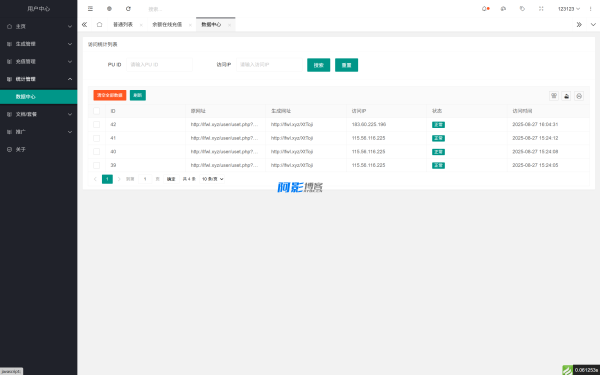
Task: Click the 访问IP column header
Action: 386,111
